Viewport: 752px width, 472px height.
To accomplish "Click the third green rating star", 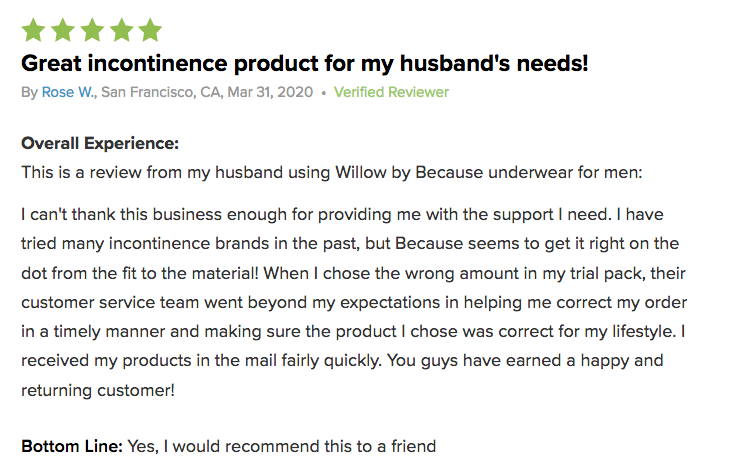I will (92, 30).
